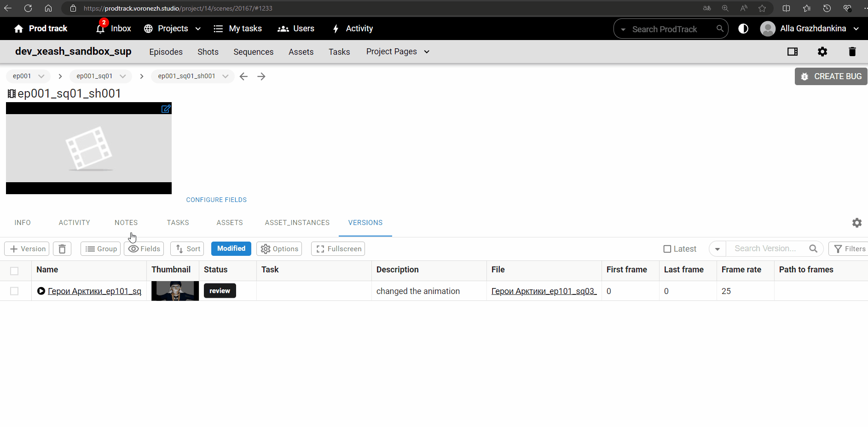Expand the ep001_sq01_sh001 breadcrumb dropdown
The image size is (868, 427).
(225, 76)
